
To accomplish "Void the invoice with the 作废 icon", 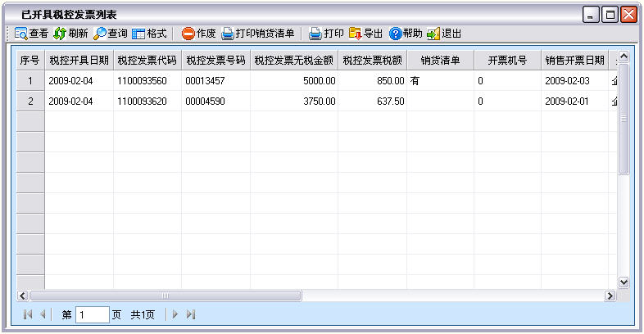I will [188, 34].
